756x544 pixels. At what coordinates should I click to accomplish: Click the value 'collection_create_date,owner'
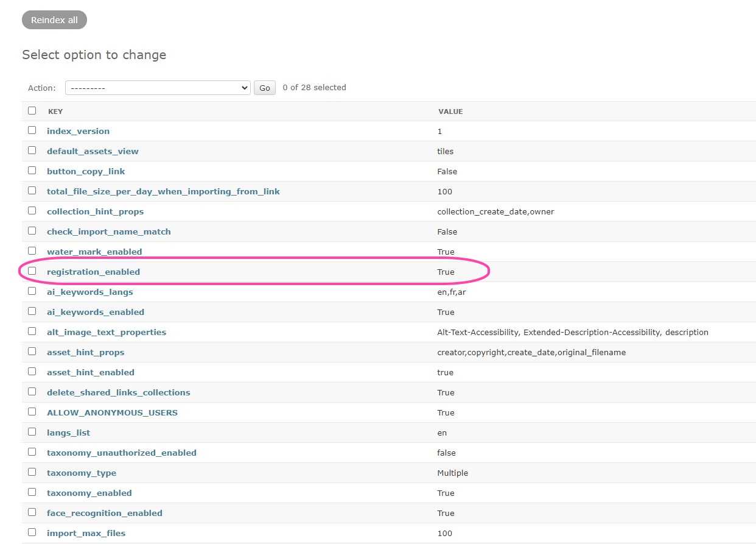coord(495,211)
